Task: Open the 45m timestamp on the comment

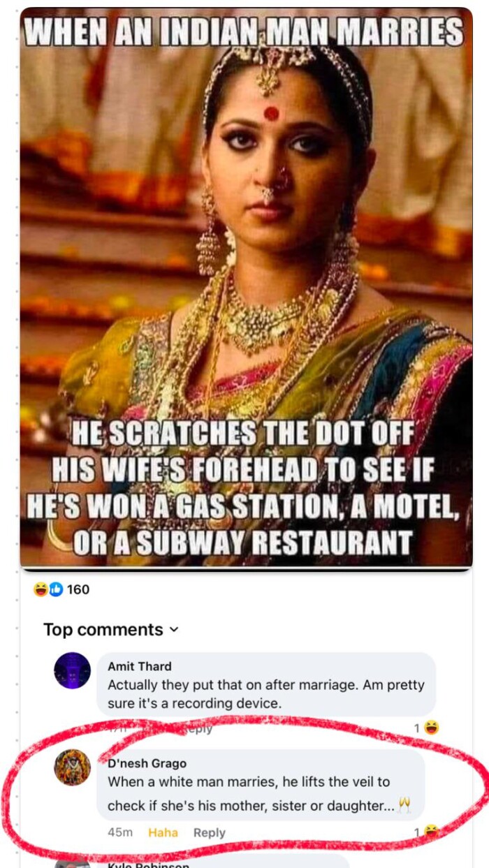Action: [120, 832]
